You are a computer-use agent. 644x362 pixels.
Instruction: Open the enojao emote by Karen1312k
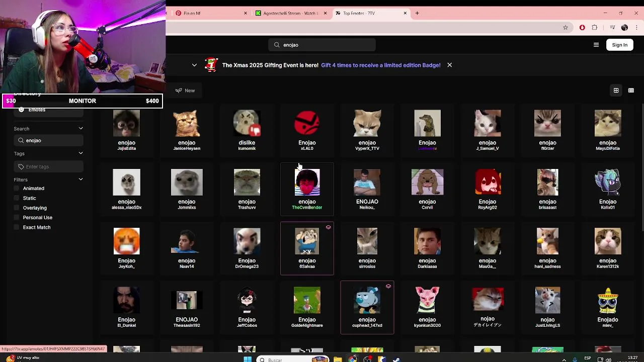pos(608,248)
